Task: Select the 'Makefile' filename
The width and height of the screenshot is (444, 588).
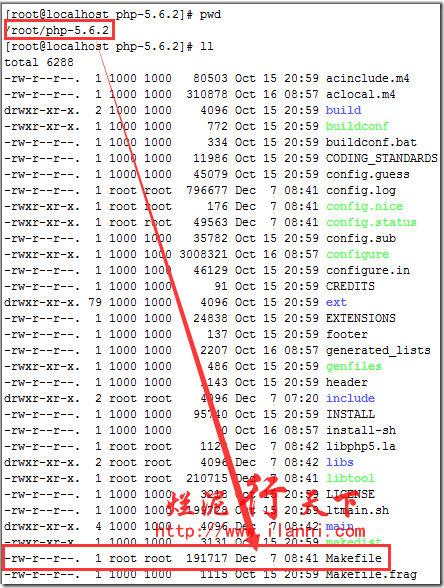Action: (353, 558)
